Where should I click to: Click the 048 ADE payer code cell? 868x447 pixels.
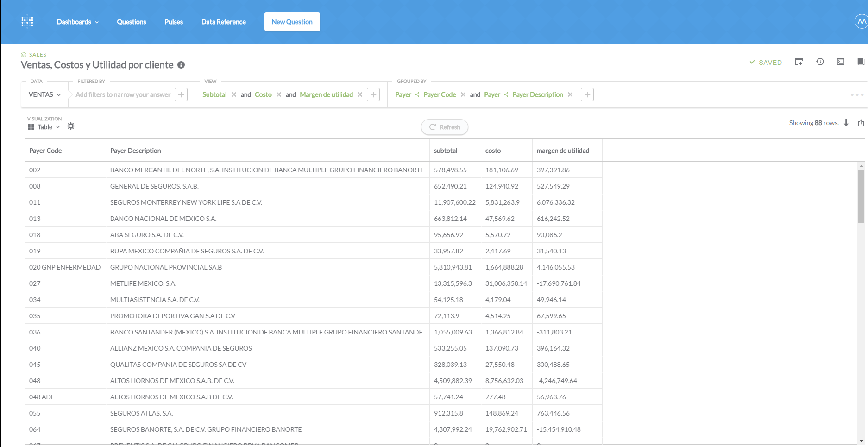(x=65, y=397)
